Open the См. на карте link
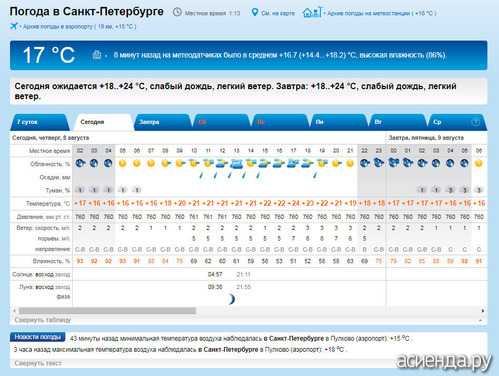 coord(278,13)
